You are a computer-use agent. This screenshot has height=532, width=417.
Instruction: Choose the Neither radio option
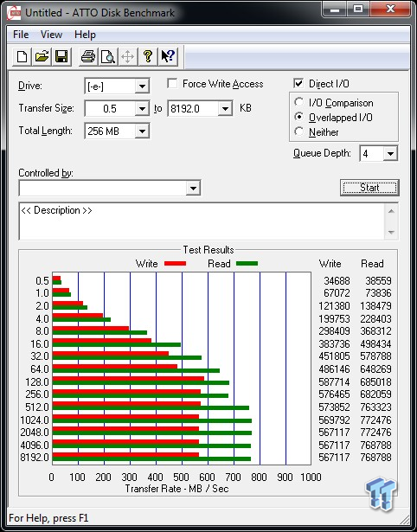299,131
